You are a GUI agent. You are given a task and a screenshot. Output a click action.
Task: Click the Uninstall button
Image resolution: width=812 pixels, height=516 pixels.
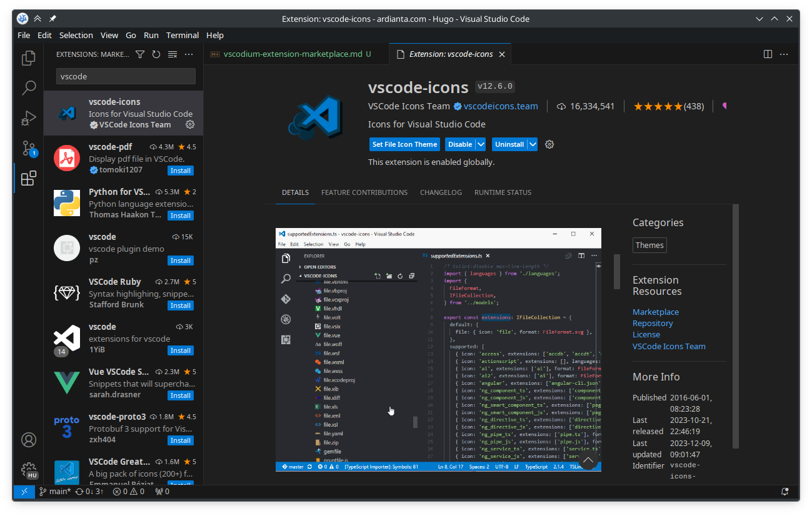[x=509, y=144]
